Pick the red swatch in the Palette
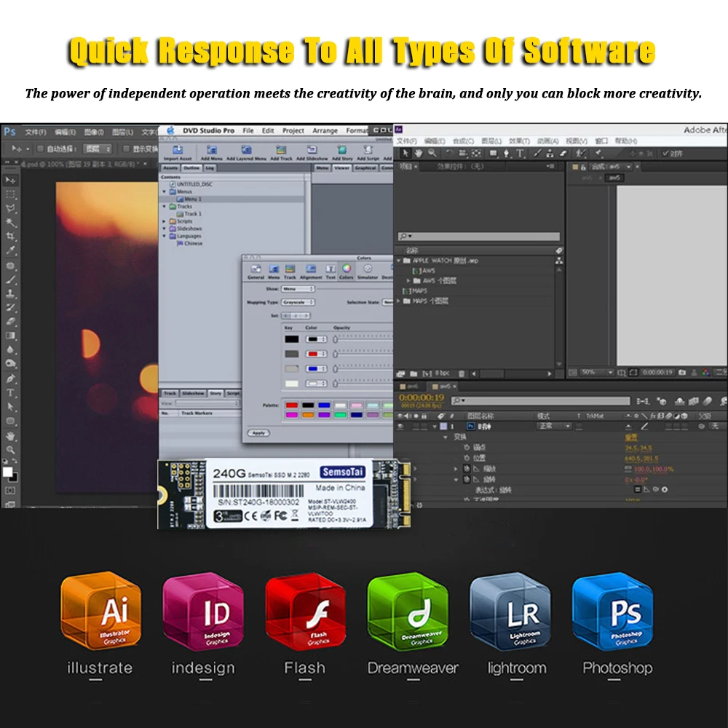The height and width of the screenshot is (728, 728). pyautogui.click(x=292, y=405)
